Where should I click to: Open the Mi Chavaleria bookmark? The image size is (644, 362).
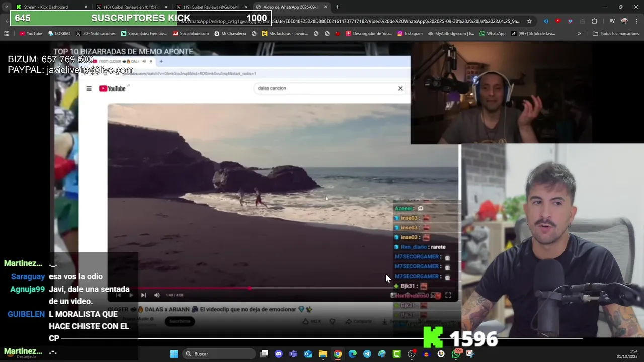tap(230, 34)
